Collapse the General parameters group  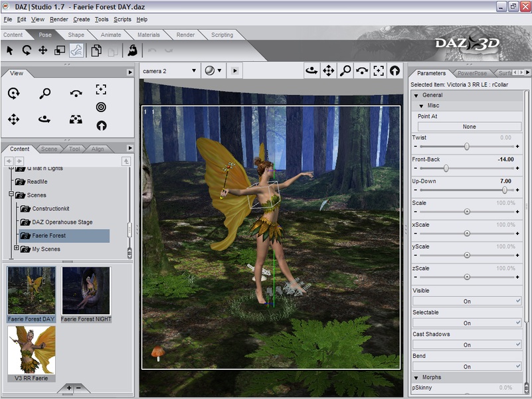tap(416, 96)
